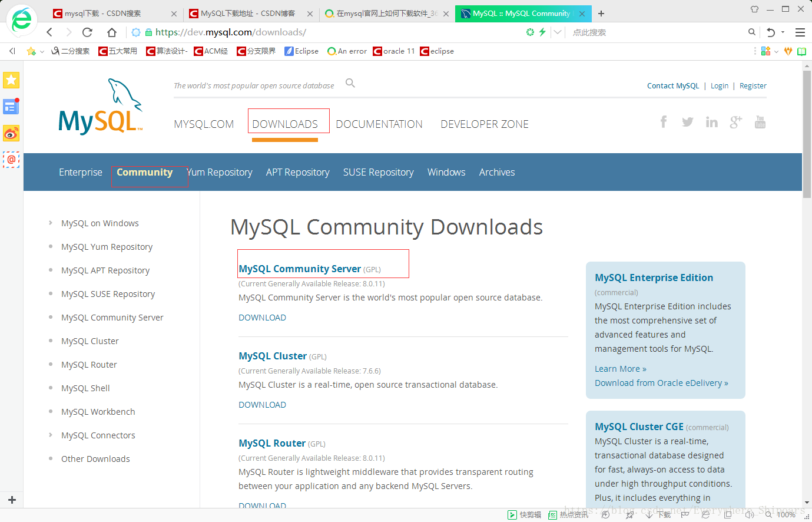Expand the extensions dropdown chevron
This screenshot has width=812, height=522.
coord(776,52)
